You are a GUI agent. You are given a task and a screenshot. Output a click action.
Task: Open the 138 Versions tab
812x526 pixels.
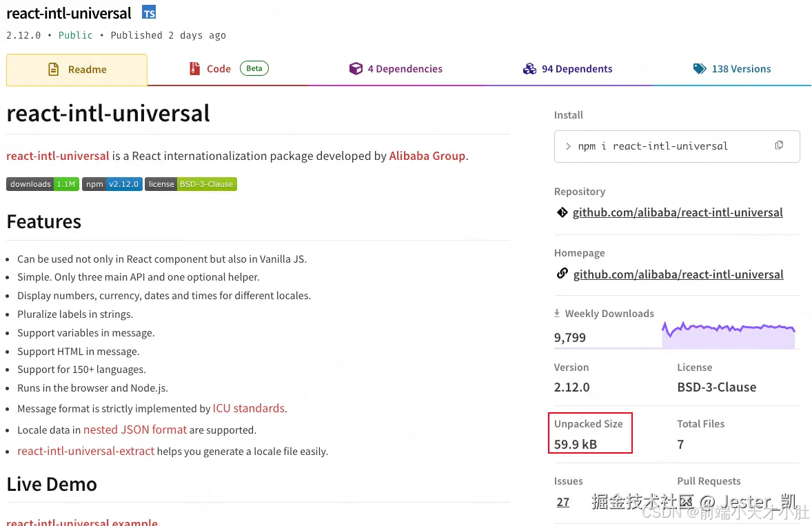click(741, 68)
